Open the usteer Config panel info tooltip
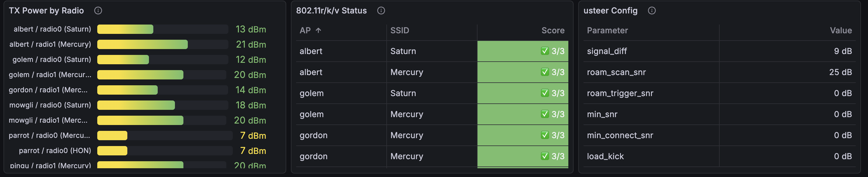868x177 pixels. [x=651, y=11]
